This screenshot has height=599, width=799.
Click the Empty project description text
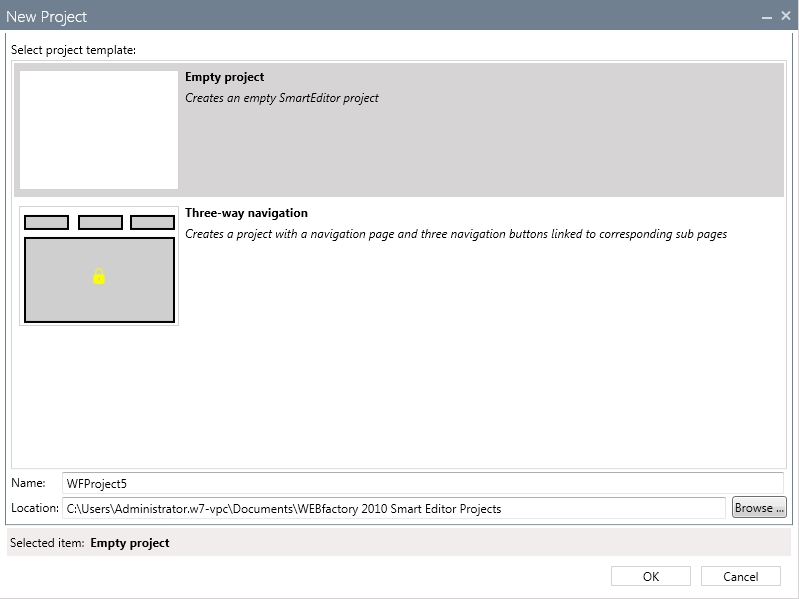(281, 98)
